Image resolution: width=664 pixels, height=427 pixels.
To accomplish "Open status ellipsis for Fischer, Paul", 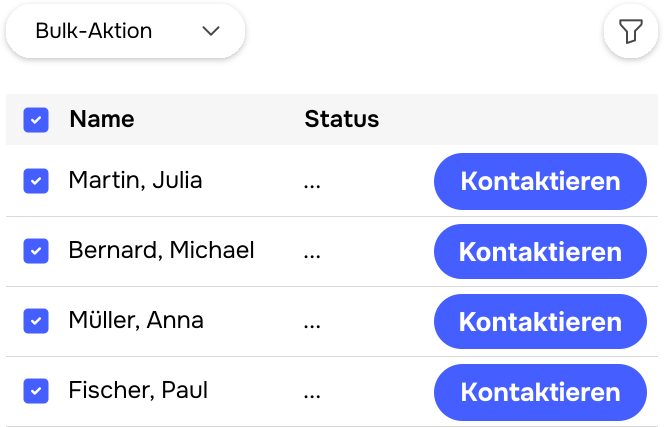I will pos(312,394).
